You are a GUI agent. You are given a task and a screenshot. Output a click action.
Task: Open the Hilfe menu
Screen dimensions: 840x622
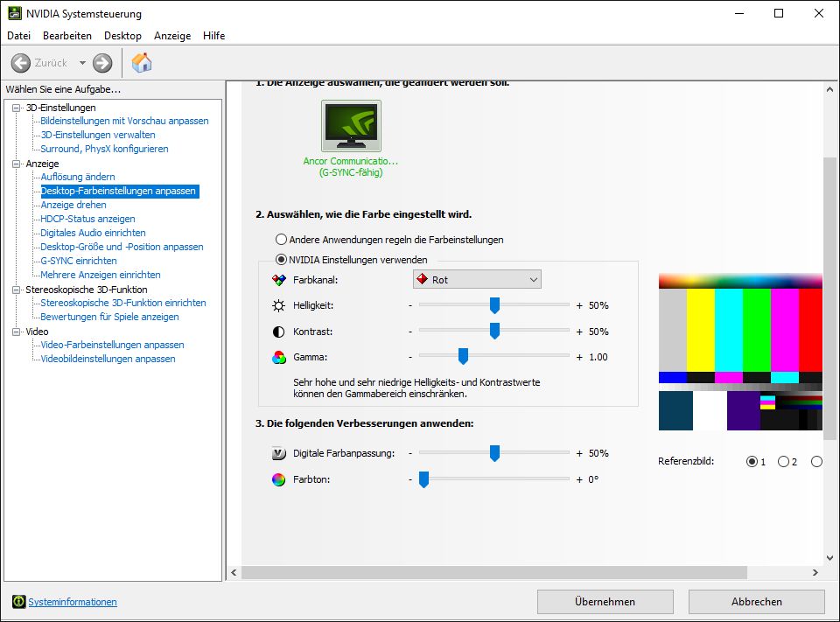coord(213,36)
